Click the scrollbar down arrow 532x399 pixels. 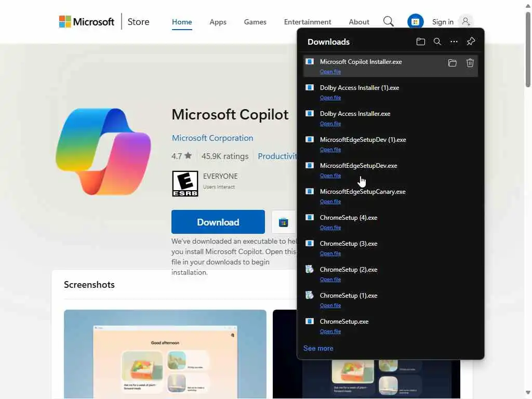click(x=528, y=393)
